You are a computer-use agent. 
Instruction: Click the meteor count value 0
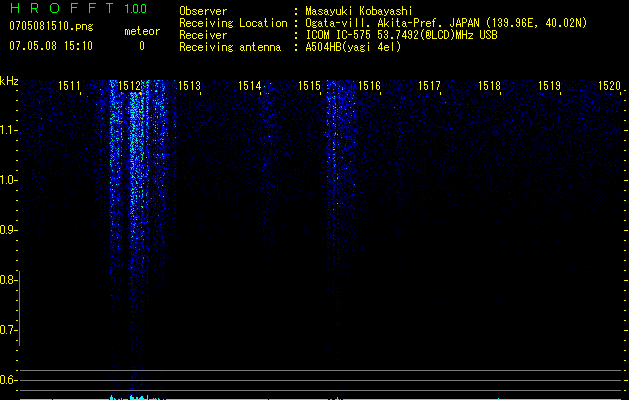pos(142,46)
